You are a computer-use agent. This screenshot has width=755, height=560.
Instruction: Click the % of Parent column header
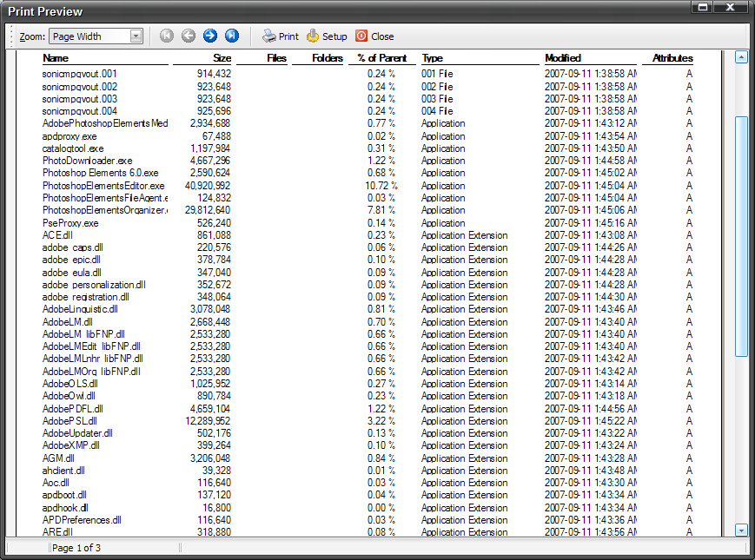[381, 58]
